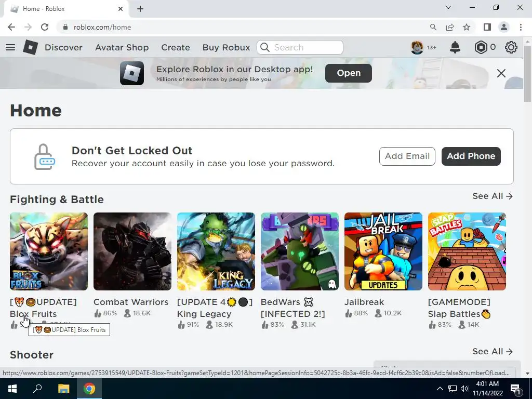Screen dimensions: 532x399
Task: Open the Avatar Shop menu item
Action: coord(122,47)
